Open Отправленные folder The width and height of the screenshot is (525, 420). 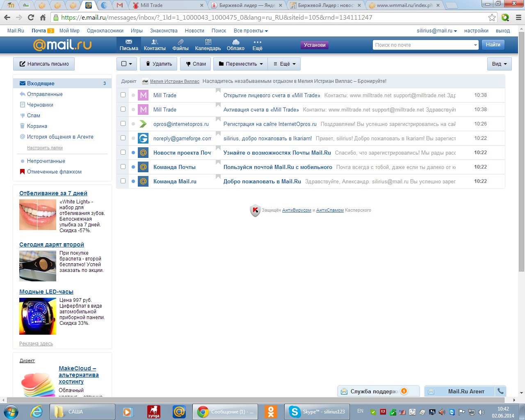click(45, 94)
